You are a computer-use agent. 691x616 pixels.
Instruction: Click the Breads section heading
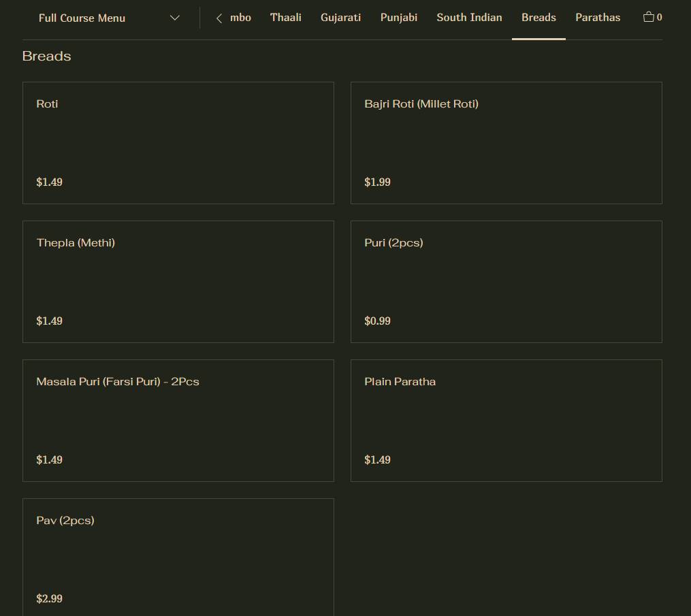47,56
